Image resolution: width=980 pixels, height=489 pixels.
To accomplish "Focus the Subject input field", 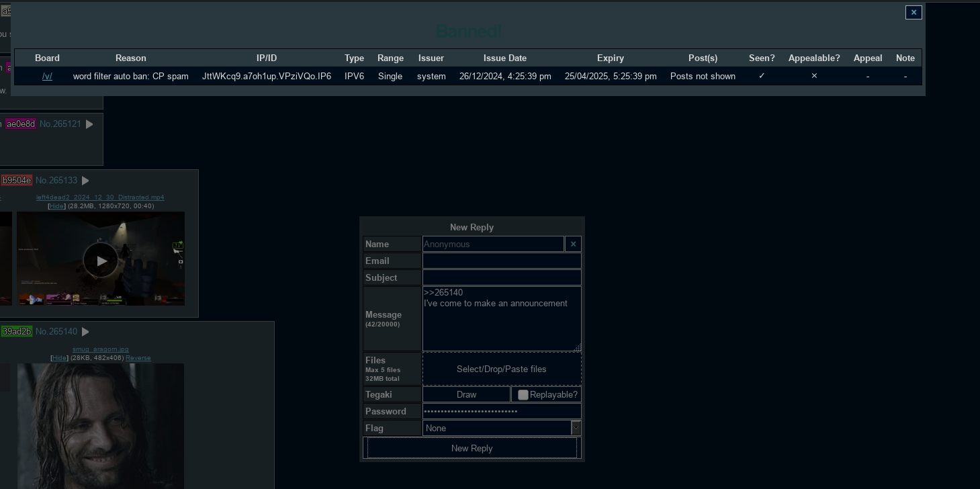I will [502, 277].
